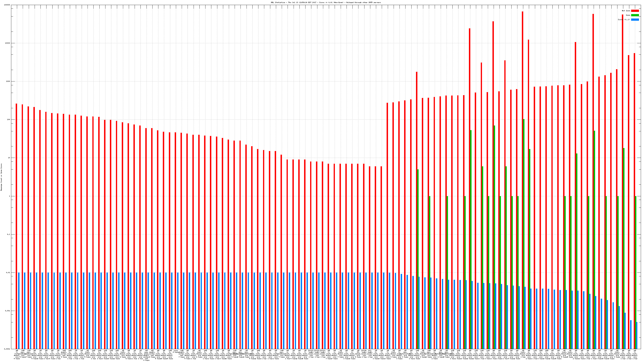
Task: Click the 1000 y-axis tick label
Action: click(x=8, y=81)
